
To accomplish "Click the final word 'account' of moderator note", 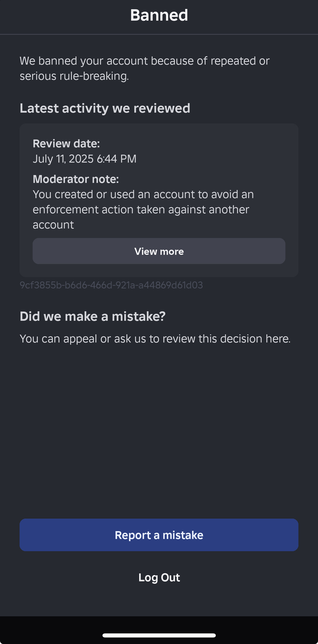I will [x=53, y=225].
